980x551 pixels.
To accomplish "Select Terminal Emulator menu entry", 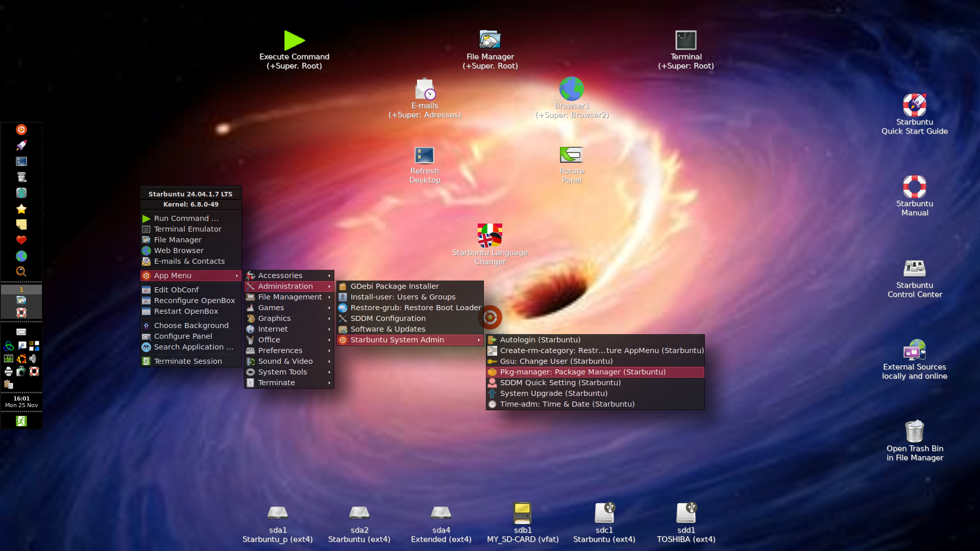I will 191,229.
